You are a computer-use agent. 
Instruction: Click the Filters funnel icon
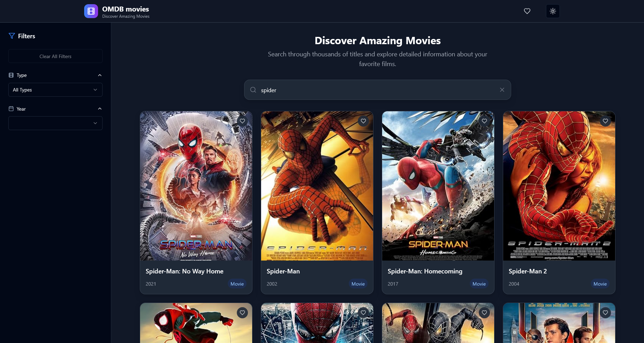tap(12, 36)
